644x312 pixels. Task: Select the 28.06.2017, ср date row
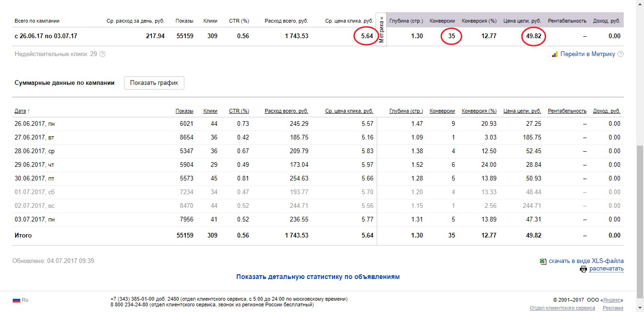tap(318, 151)
